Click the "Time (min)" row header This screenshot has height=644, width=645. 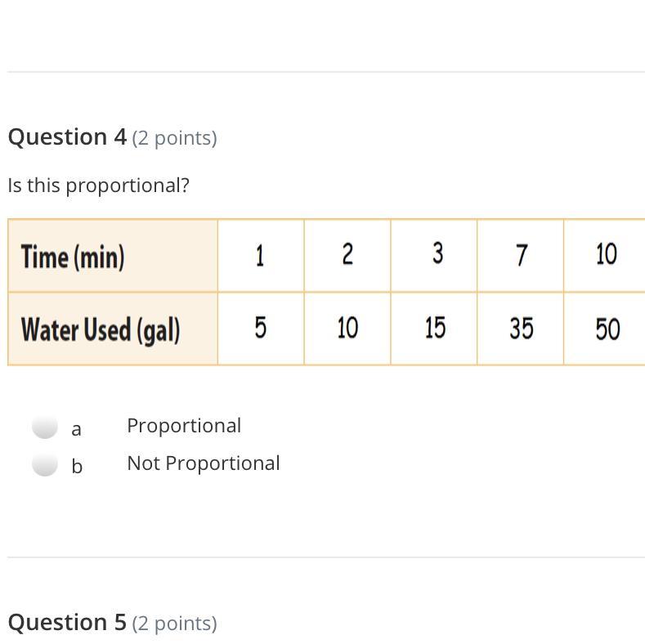point(73,257)
